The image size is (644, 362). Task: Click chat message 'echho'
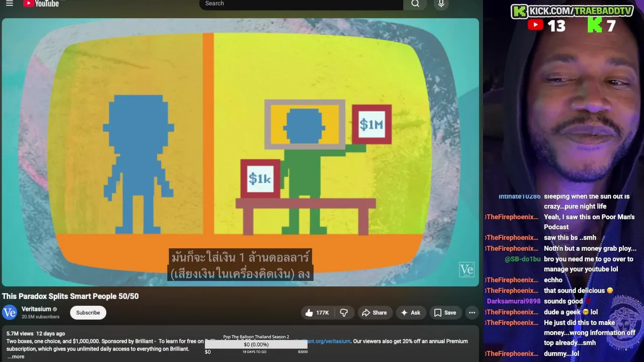click(553, 280)
